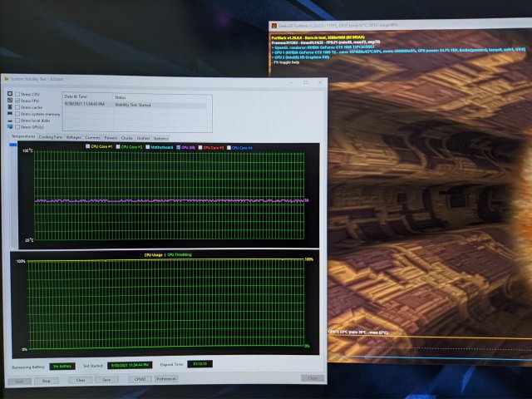Click the cache icon beside Stress cache
This screenshot has width=532, height=399.
(9, 107)
